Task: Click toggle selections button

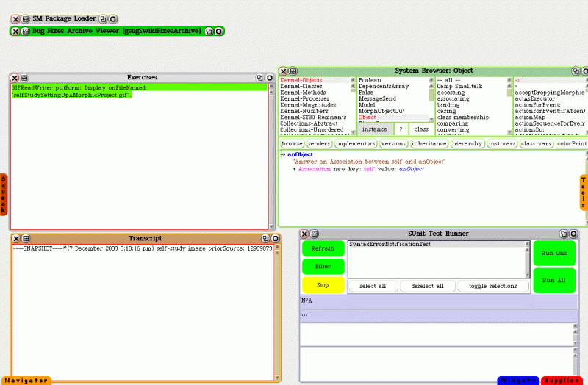Action: click(493, 286)
